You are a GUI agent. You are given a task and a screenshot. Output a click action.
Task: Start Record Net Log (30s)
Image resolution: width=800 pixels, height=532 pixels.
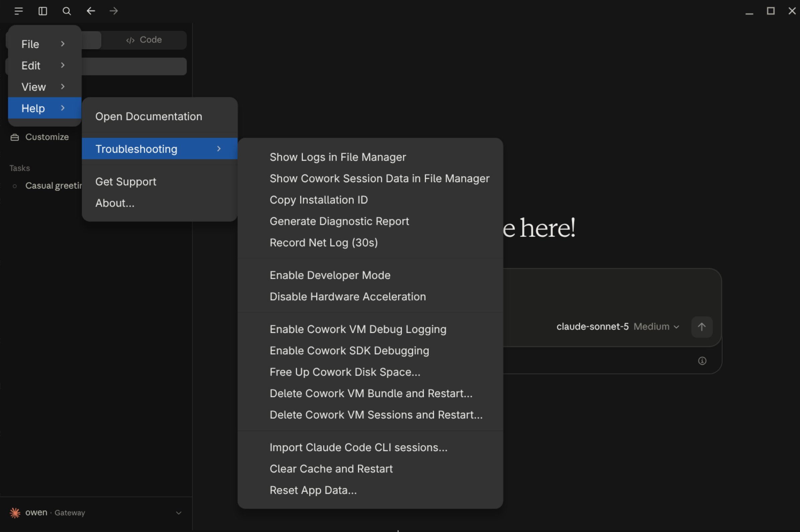point(370,243)
